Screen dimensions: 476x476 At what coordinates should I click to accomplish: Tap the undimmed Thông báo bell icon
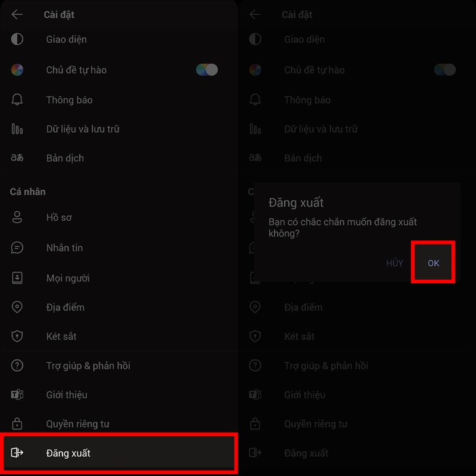[17, 99]
